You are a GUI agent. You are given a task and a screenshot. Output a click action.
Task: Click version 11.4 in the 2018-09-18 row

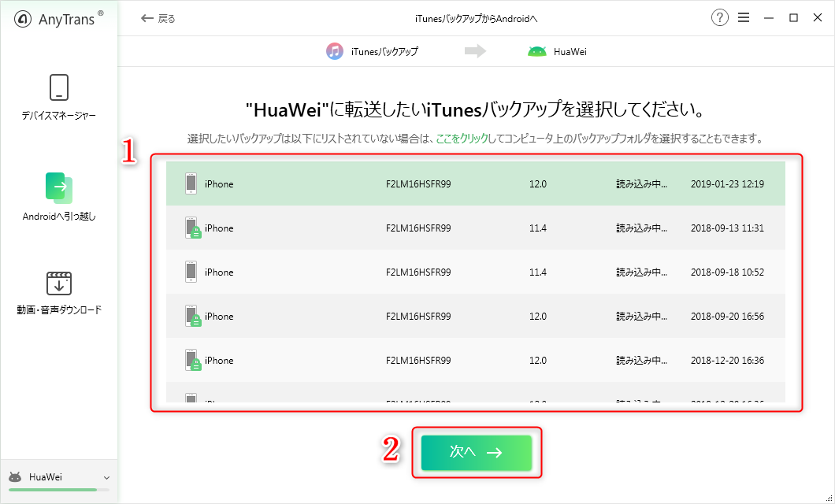[x=538, y=272]
